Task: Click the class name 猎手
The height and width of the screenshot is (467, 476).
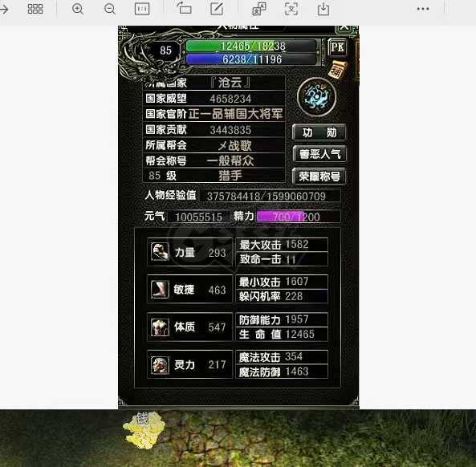Action: point(230,176)
